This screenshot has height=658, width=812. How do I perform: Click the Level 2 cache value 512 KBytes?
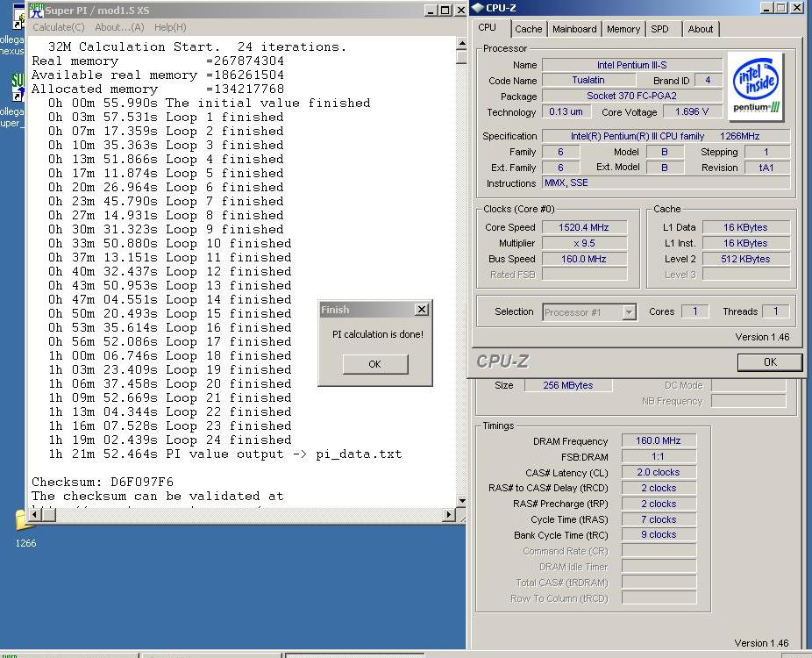coord(745,259)
